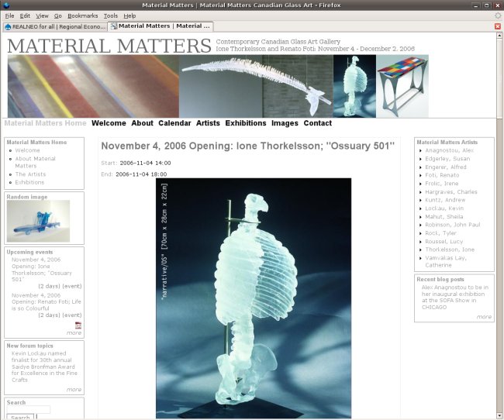Open the Help menu
The image size is (504, 420).
tap(129, 15)
